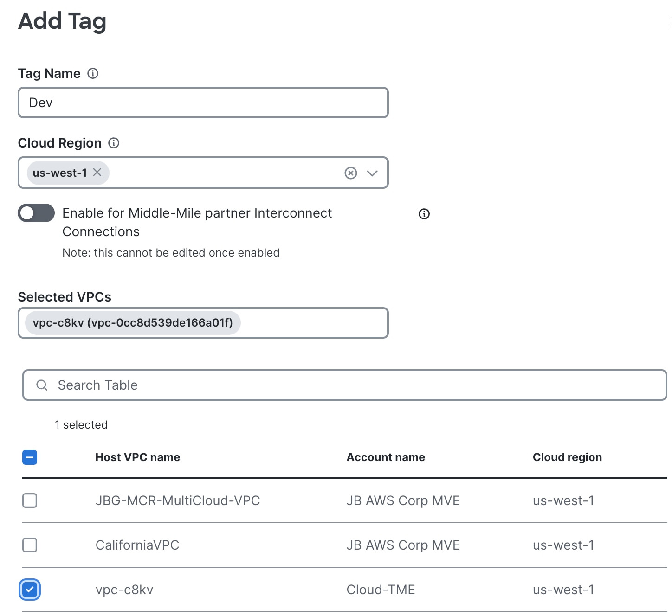Sort by Account name column
Viewport: 672px width, 616px height.
point(386,457)
